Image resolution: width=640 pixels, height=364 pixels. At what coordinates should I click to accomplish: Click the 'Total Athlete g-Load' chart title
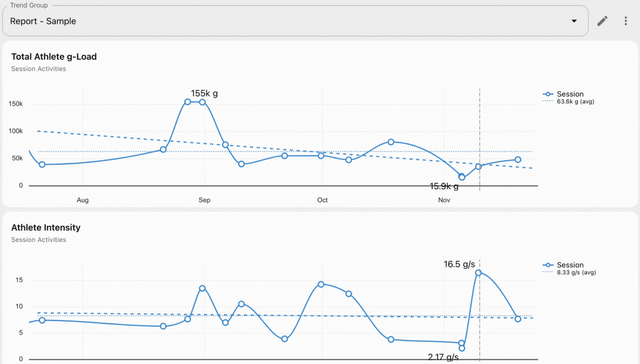click(54, 57)
